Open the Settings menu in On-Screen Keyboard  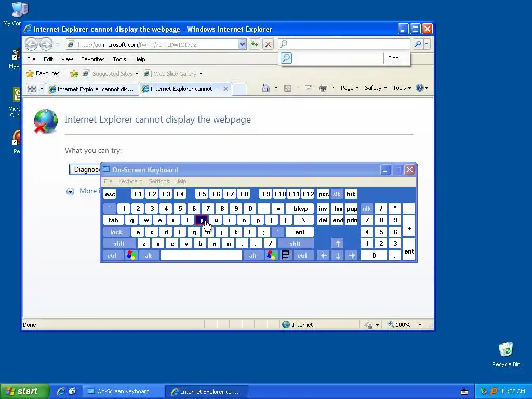(x=158, y=181)
